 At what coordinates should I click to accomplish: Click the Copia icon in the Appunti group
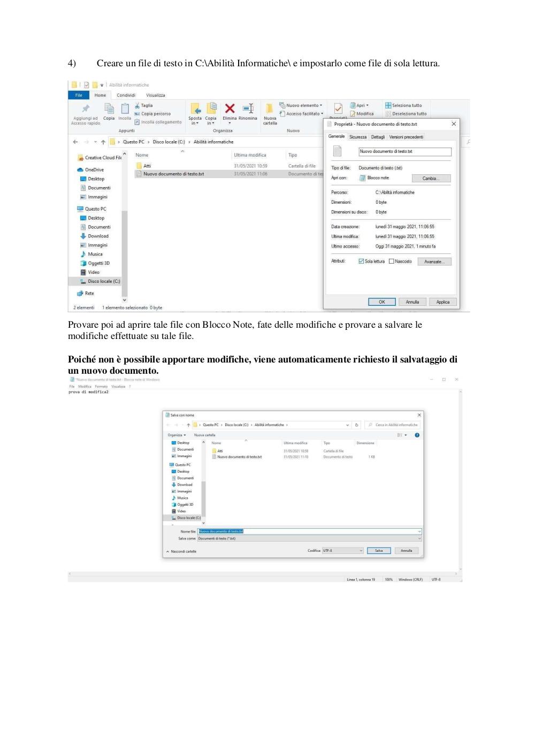(109, 109)
